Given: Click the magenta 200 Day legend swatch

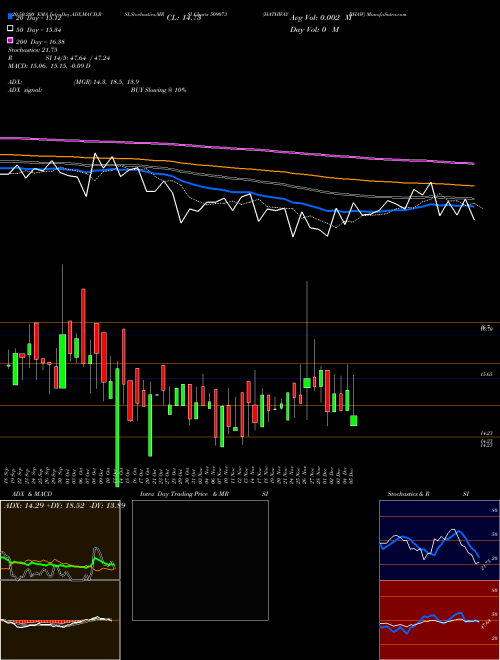Looking at the screenshot, I should (10, 41).
